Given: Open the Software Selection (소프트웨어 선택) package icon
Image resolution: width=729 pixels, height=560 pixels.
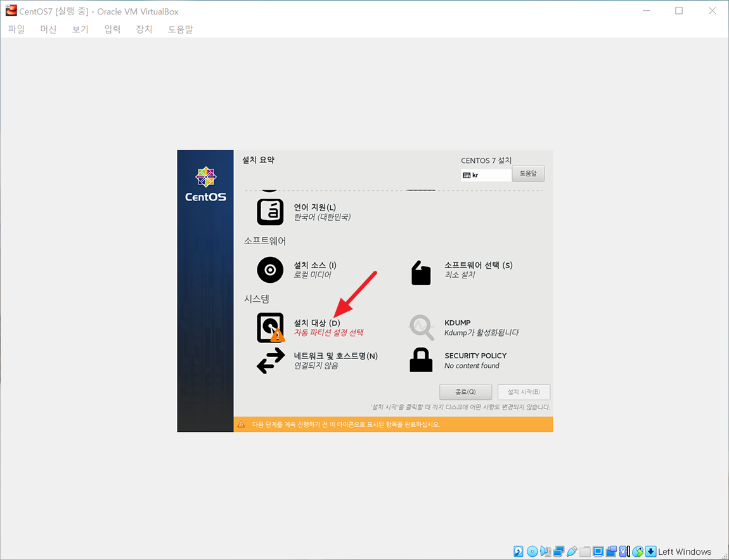Looking at the screenshot, I should pos(421,272).
